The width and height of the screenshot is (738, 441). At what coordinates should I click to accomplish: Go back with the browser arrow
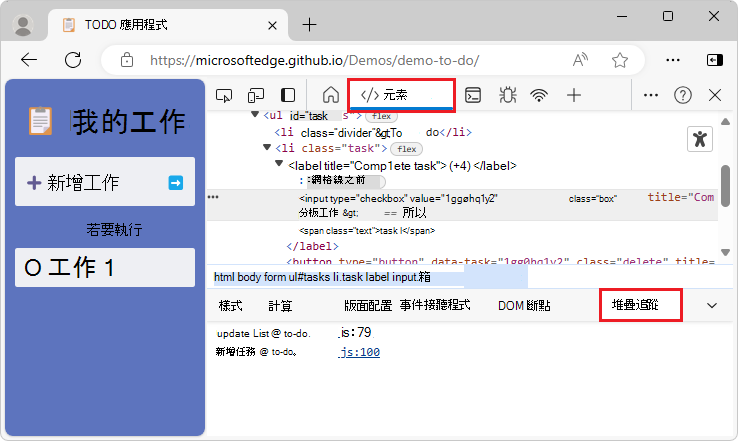point(29,60)
